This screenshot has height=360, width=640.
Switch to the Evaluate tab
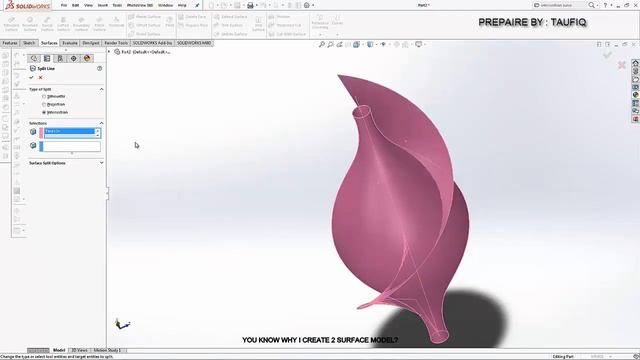70,43
